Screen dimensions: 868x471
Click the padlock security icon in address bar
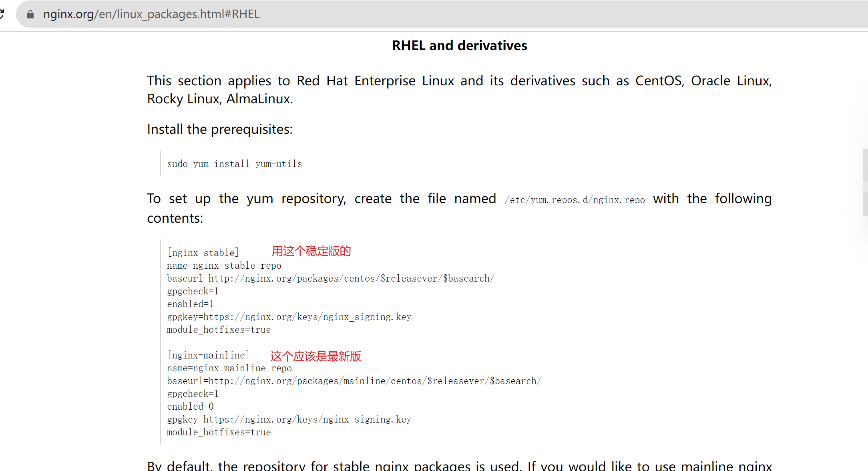pyautogui.click(x=30, y=14)
